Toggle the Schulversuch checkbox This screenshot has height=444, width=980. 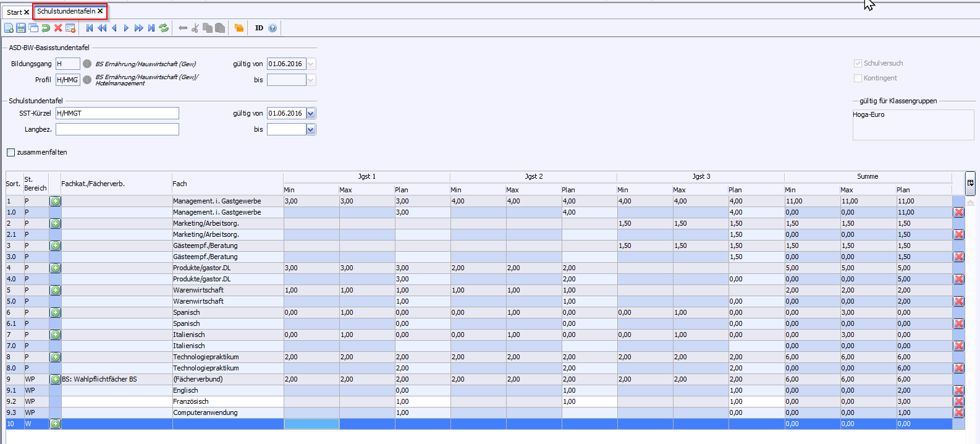tap(858, 63)
